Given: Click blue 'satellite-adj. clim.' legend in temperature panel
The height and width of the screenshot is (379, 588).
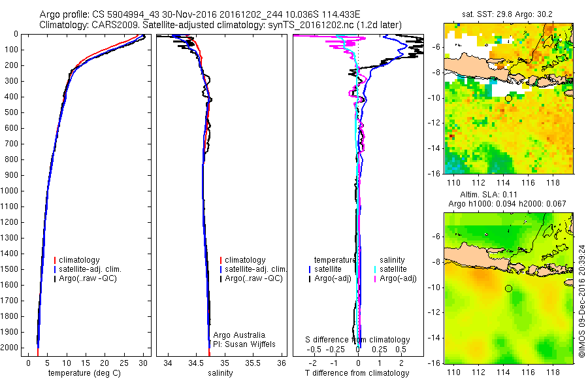Looking at the screenshot, I should coord(88,269).
